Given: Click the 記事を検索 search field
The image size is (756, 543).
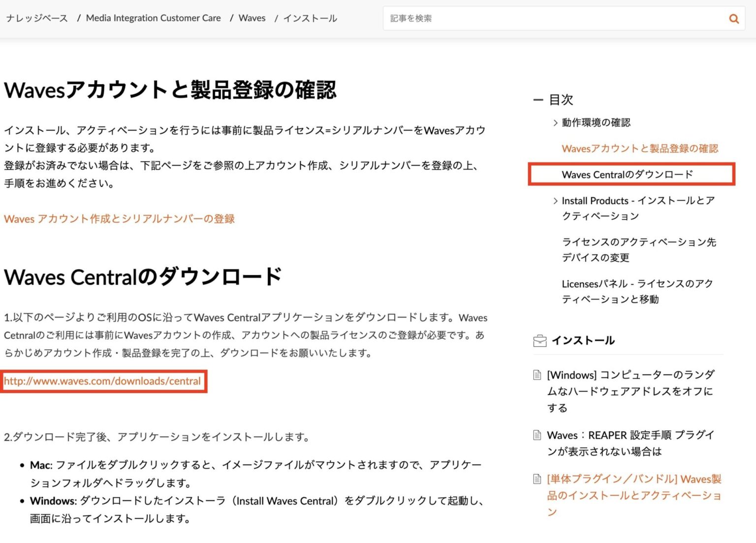Looking at the screenshot, I should (x=541, y=18).
